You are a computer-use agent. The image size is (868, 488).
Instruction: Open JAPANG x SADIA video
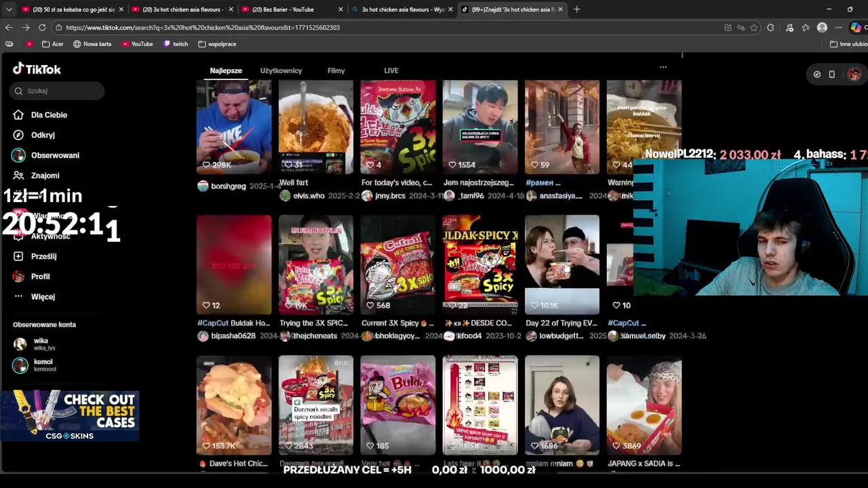644,405
